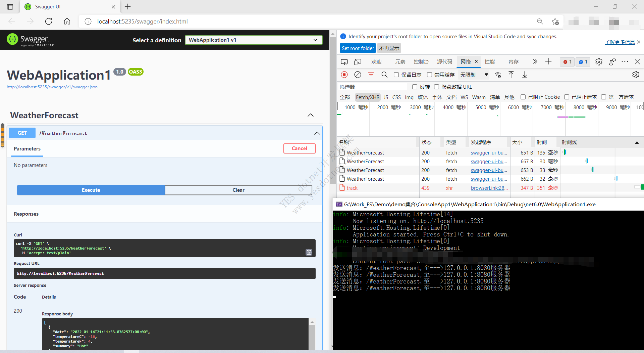Viewport: 644px width, 353px height.
Task: Reload the browser page
Action: click(x=49, y=21)
